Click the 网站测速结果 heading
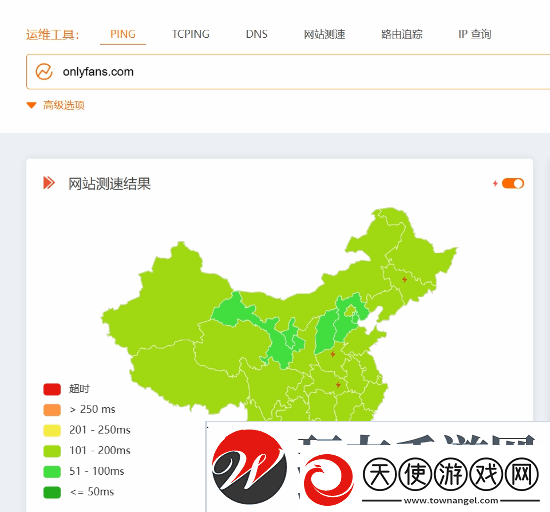Screen dimensions: 550x512 coord(109,184)
